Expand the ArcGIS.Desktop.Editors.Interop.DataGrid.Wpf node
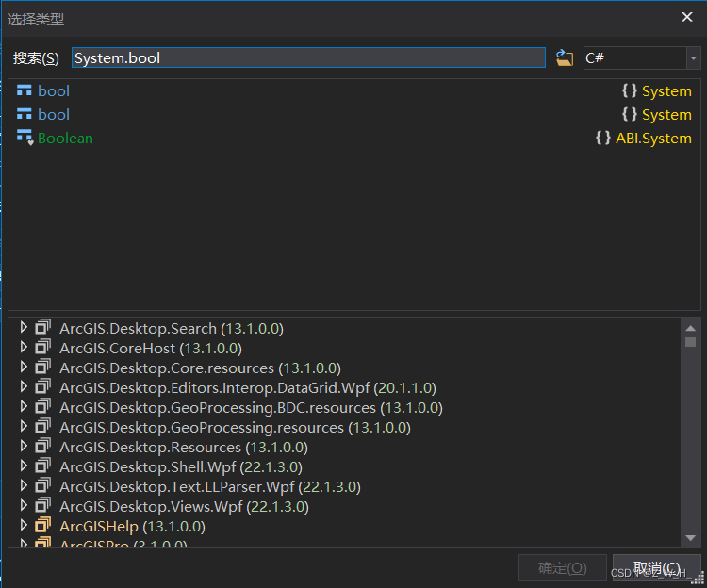707x588 pixels. click(x=24, y=386)
